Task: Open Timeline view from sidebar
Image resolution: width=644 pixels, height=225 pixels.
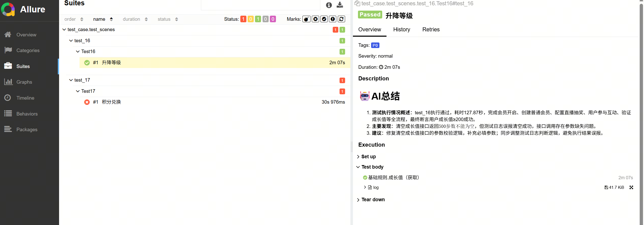Action: pos(25,98)
